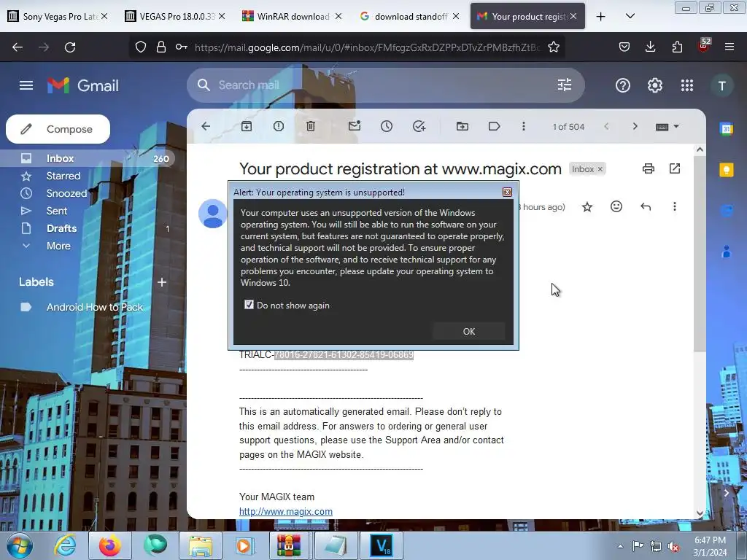
Task: Hide Gmail side panel chevron
Action: (x=726, y=493)
